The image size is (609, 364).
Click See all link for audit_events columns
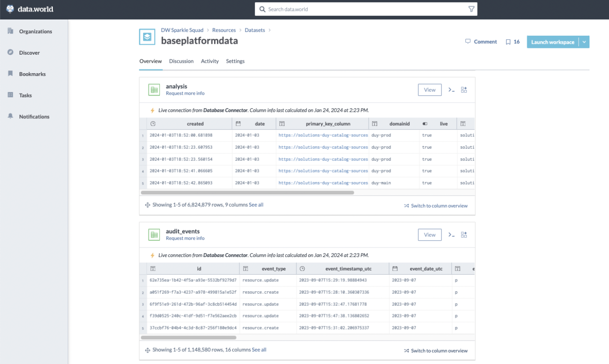[259, 350]
